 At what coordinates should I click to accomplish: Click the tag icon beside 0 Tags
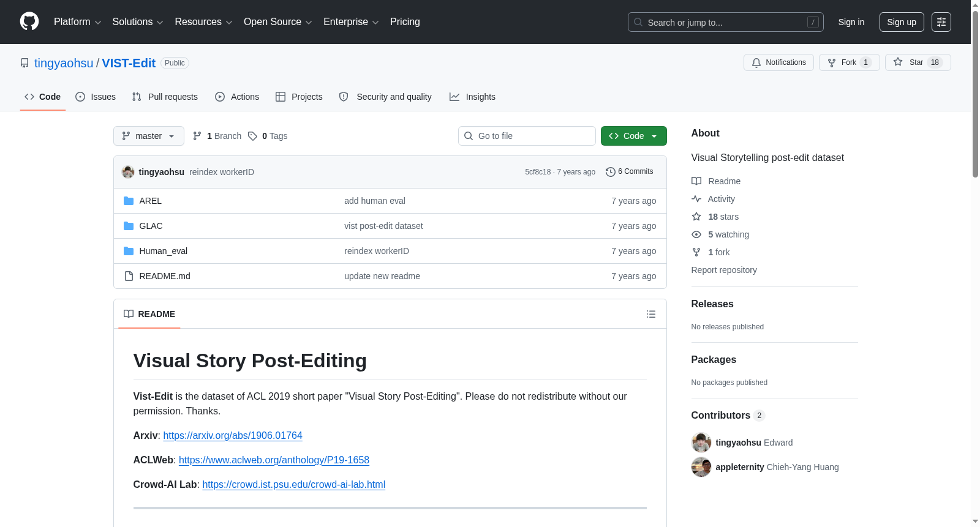pyautogui.click(x=252, y=136)
